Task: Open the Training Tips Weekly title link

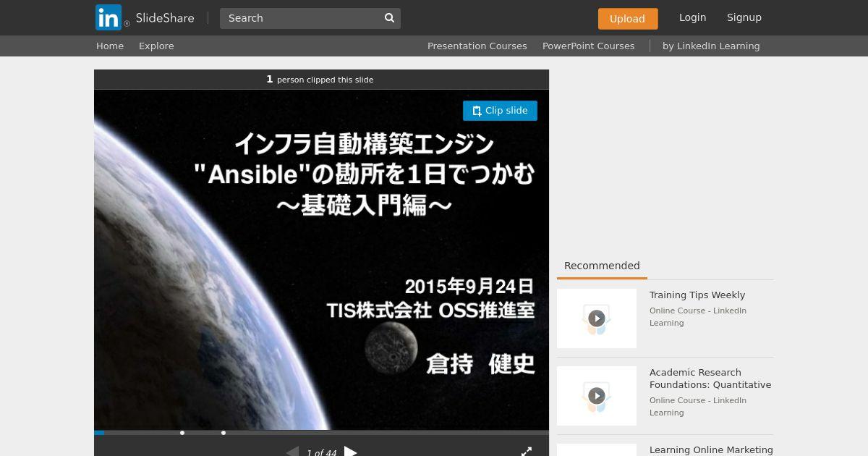Action: 697,295
